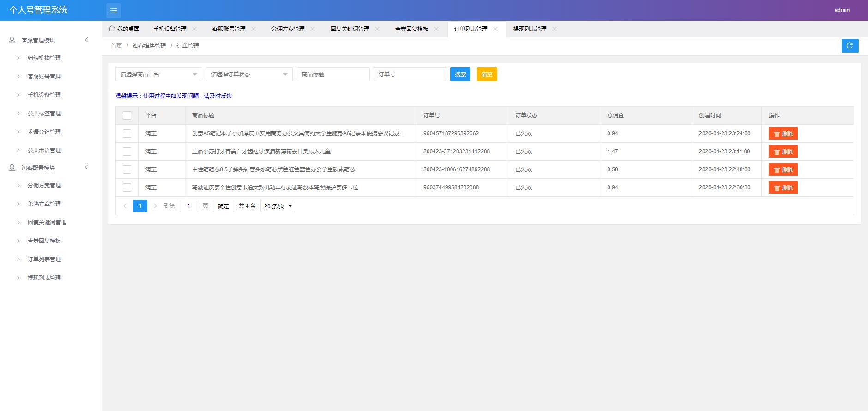Open 回复关键词管理 in sidebar
Screen dimensions: 868x411
coord(47,222)
